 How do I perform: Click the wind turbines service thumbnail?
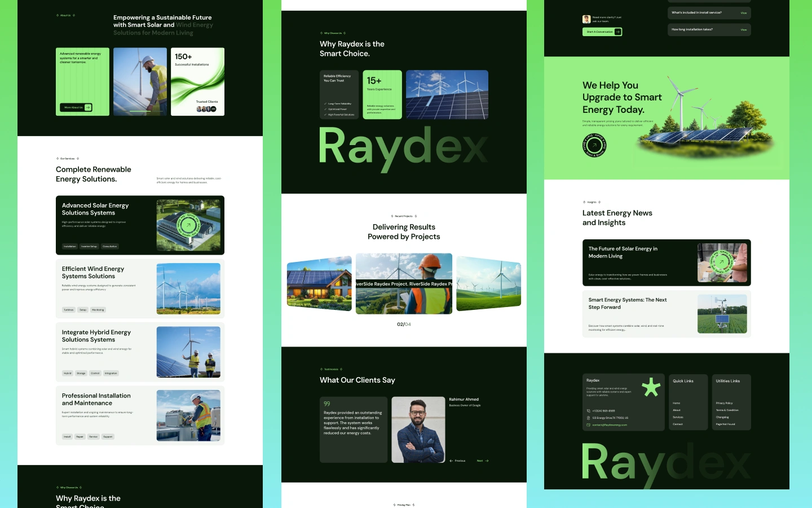tap(188, 288)
